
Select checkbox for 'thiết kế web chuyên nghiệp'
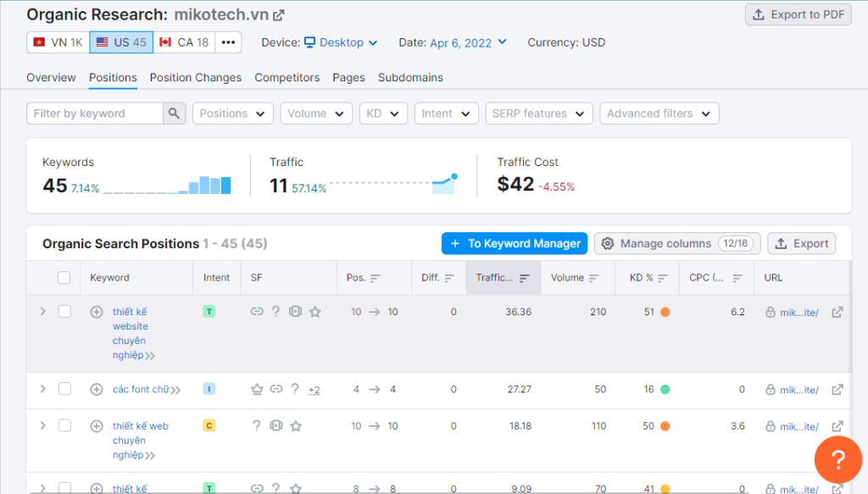click(x=64, y=425)
